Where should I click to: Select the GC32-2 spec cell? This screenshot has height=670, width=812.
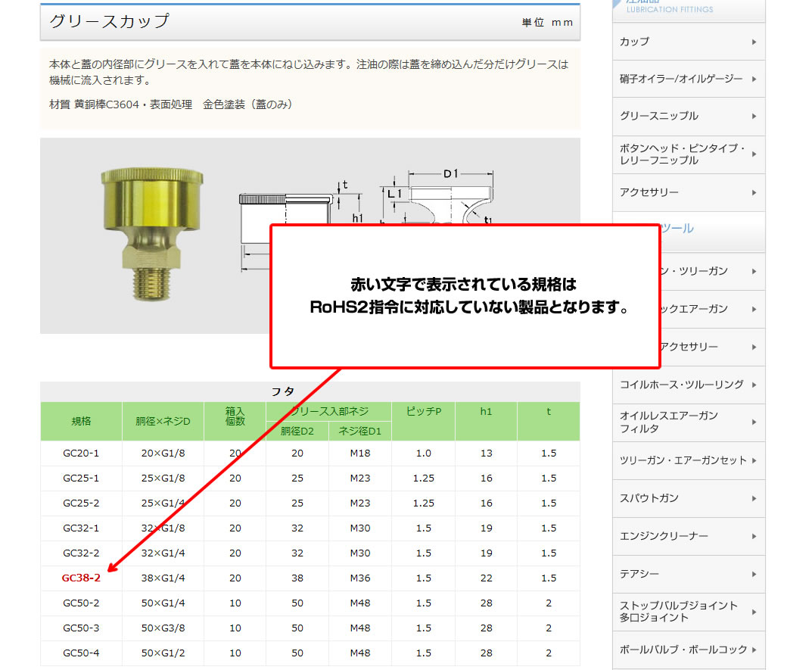81,553
